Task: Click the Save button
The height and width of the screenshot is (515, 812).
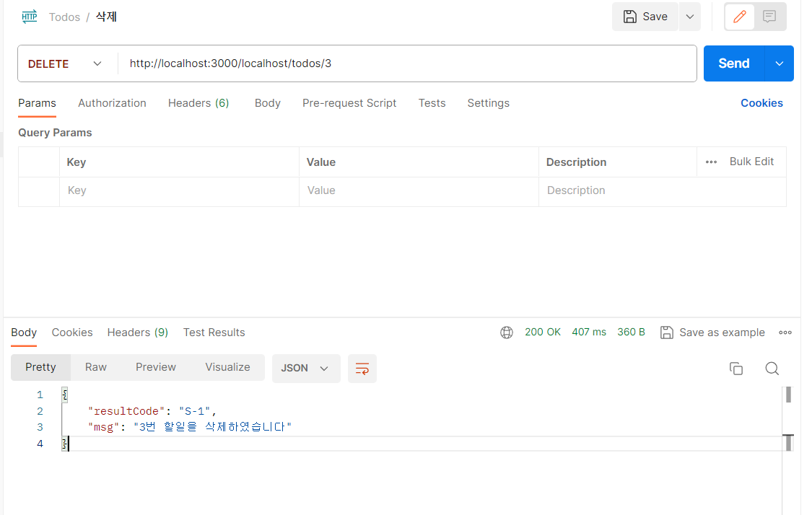Action: pyautogui.click(x=645, y=17)
